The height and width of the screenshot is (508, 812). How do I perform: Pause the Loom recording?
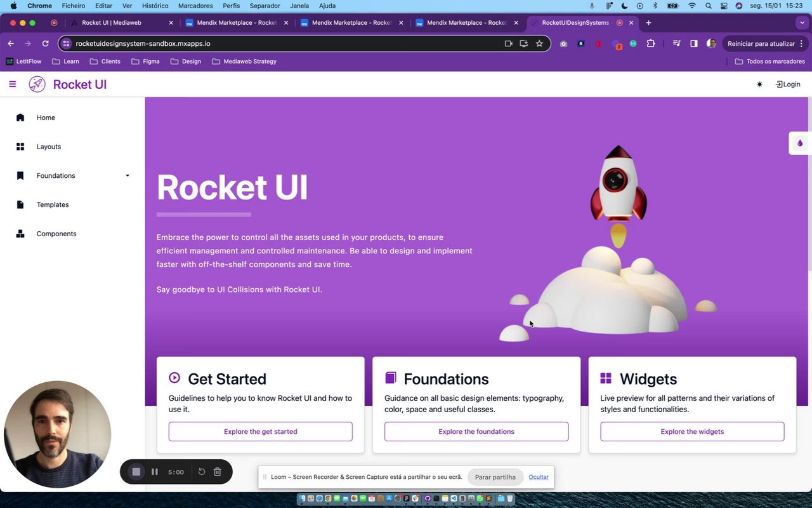(155, 472)
